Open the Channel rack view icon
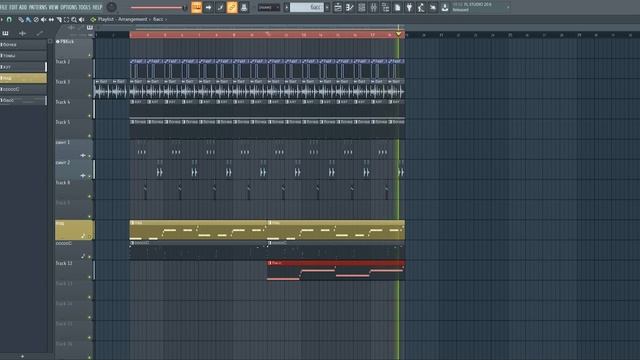 pyautogui.click(x=362, y=7)
